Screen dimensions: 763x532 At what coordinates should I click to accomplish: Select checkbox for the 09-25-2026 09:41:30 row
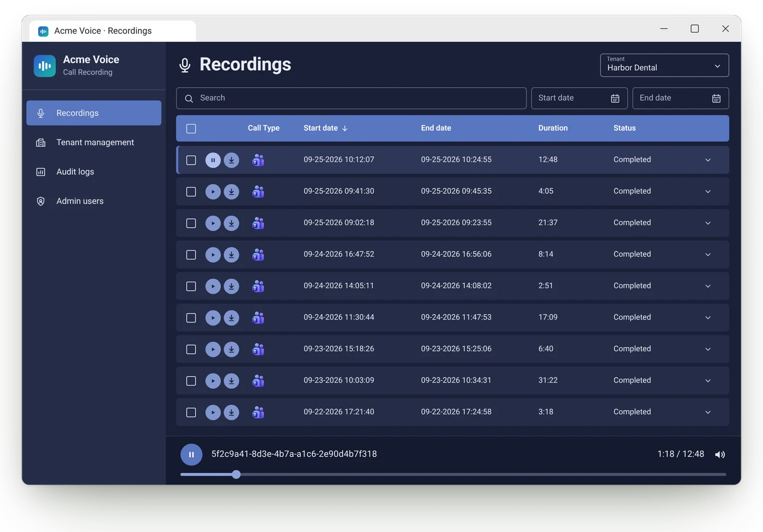click(191, 192)
